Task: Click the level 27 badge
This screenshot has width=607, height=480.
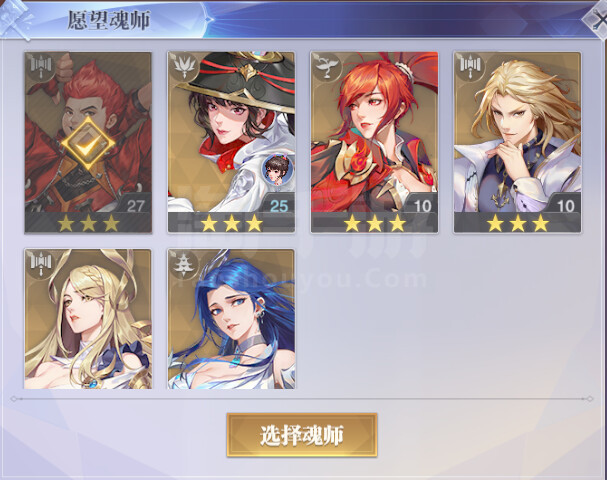Action: click(135, 206)
